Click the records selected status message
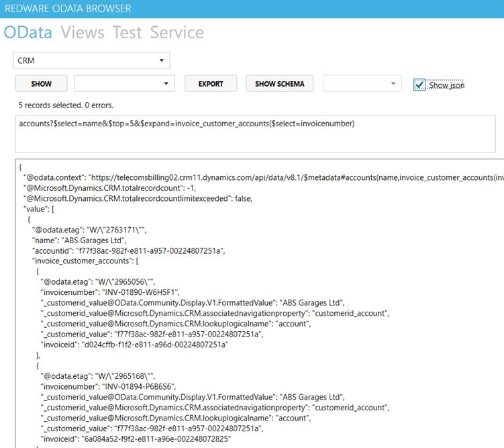This screenshot has height=448, width=504. pos(66,105)
